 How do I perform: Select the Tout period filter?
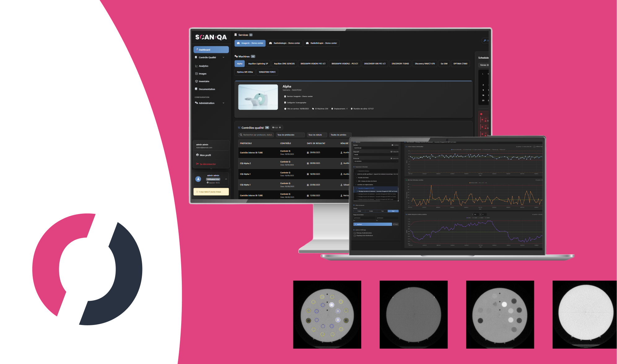click(393, 211)
